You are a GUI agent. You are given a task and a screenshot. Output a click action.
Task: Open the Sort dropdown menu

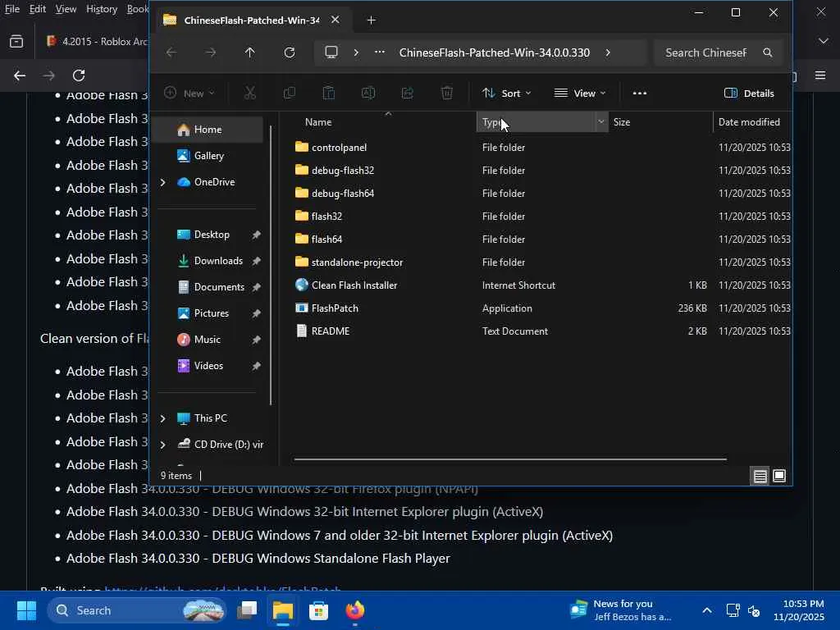507,94
